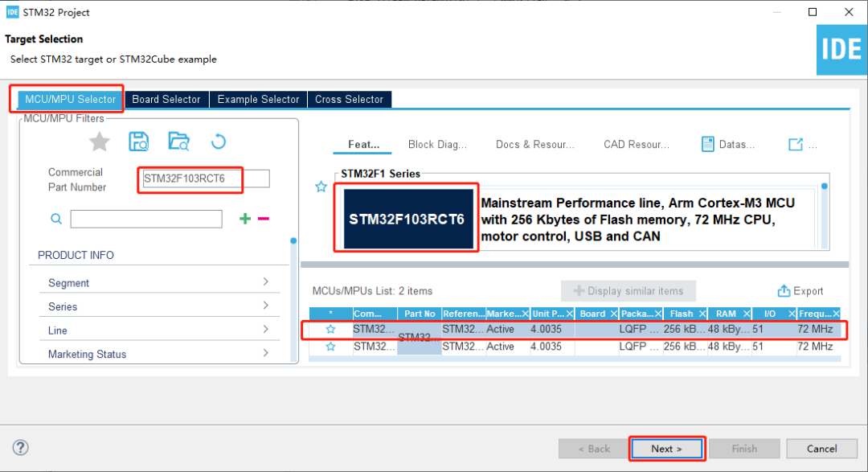
Task: Click Display similar items button
Action: pos(628,291)
